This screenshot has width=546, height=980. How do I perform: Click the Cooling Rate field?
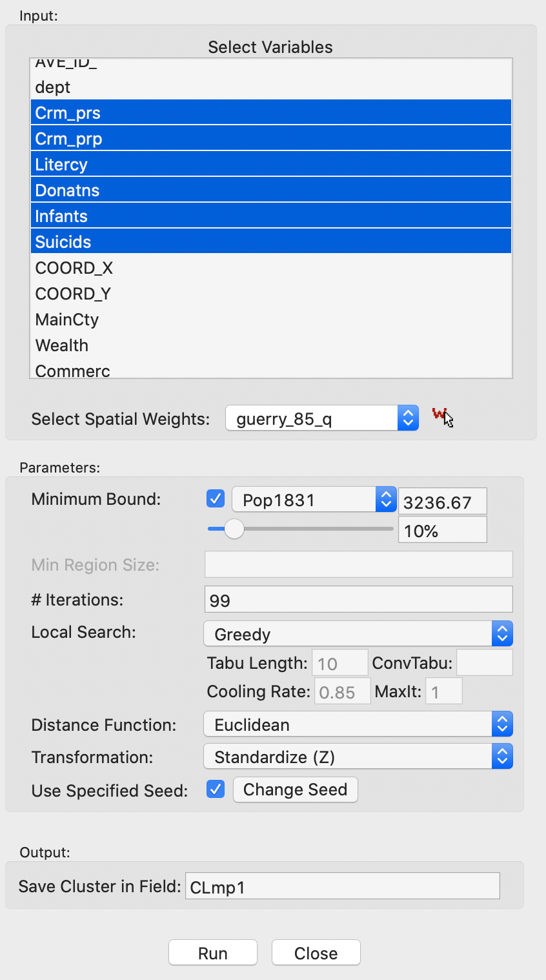[x=343, y=691]
